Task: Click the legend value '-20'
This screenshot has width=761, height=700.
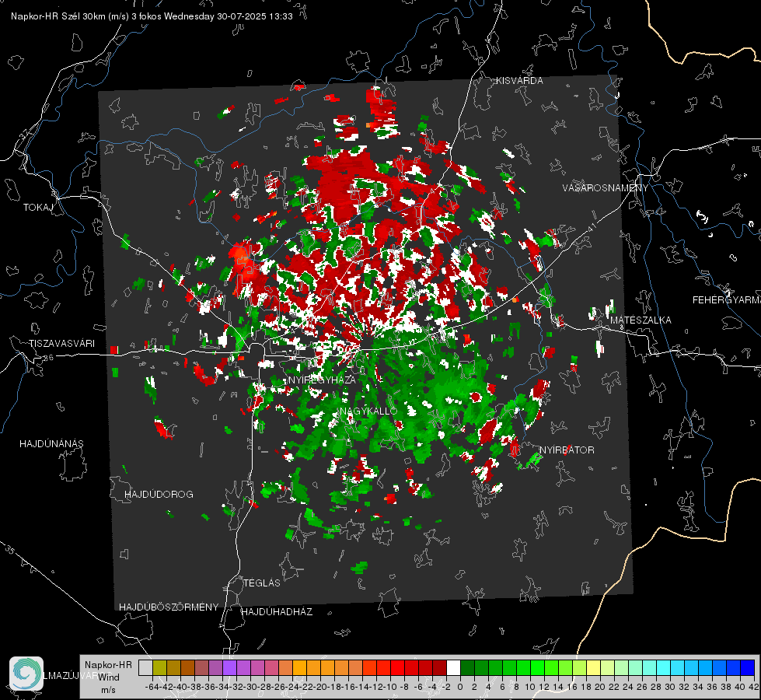Action: click(x=319, y=687)
